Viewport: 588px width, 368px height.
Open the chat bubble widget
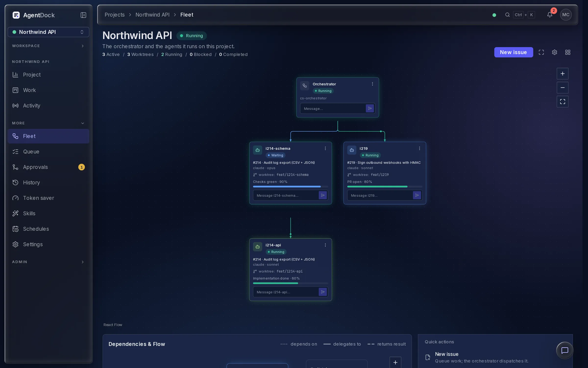(x=564, y=350)
